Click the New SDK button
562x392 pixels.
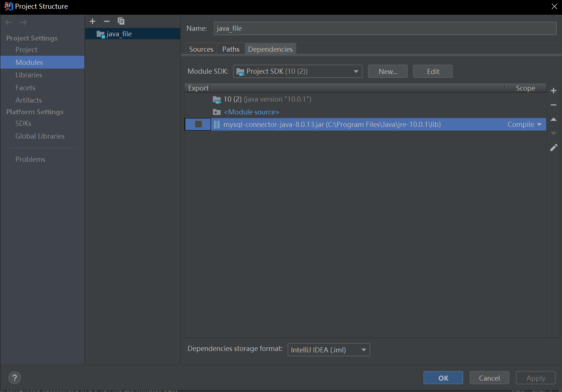[387, 71]
